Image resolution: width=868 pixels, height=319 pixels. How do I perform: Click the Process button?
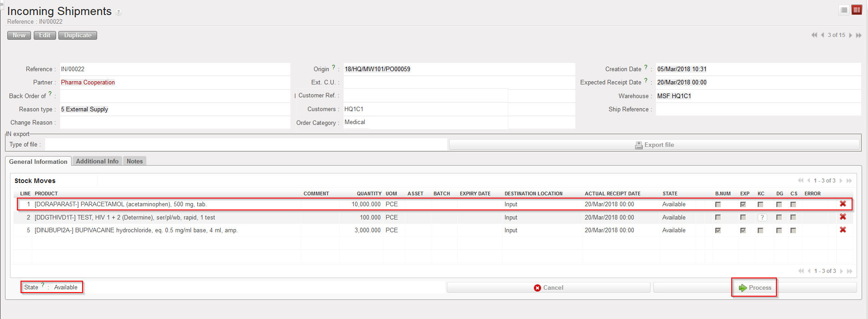(x=755, y=288)
